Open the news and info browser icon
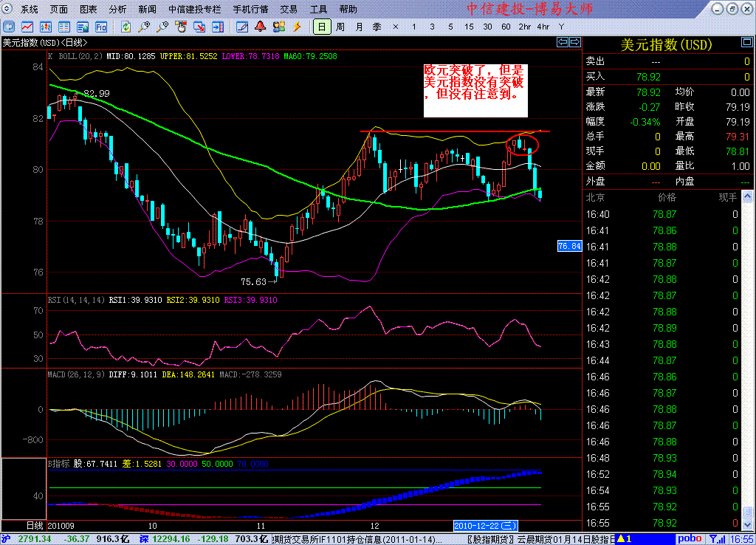The image size is (756, 545). (83, 27)
